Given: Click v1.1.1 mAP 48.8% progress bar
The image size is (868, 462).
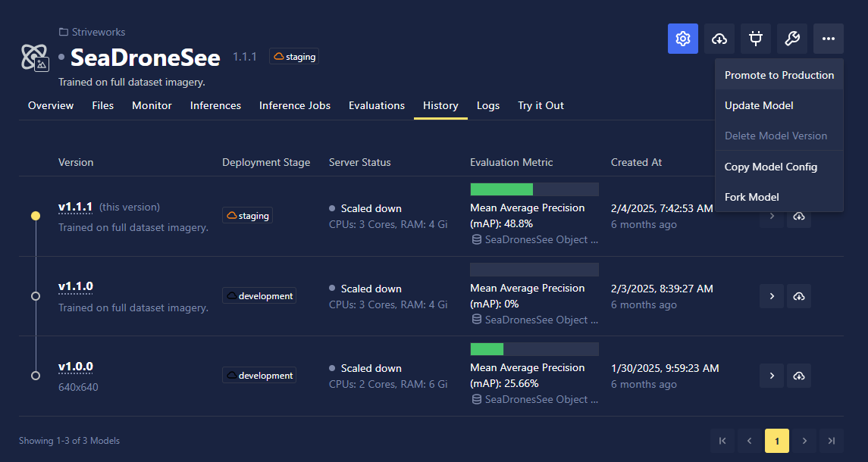Looking at the screenshot, I should click(534, 189).
